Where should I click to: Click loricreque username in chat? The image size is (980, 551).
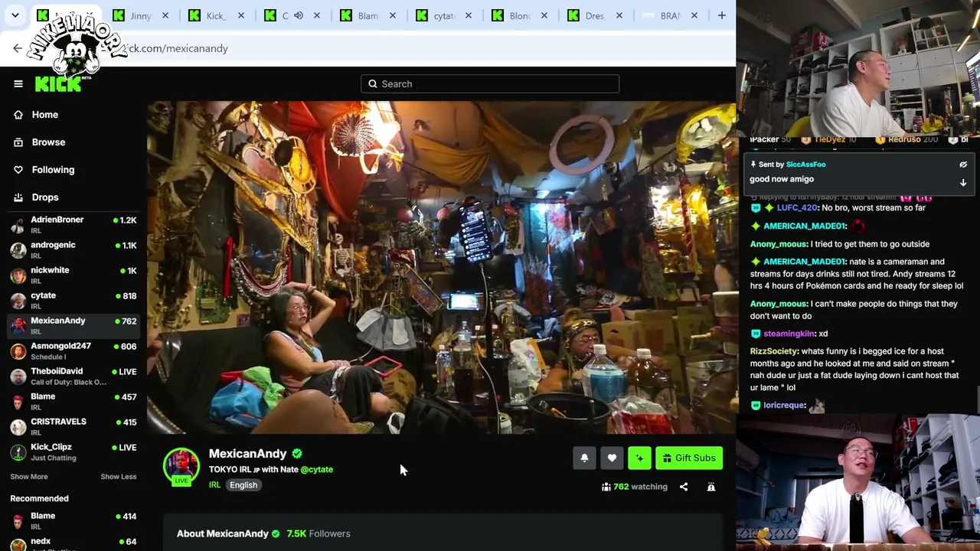[785, 406]
